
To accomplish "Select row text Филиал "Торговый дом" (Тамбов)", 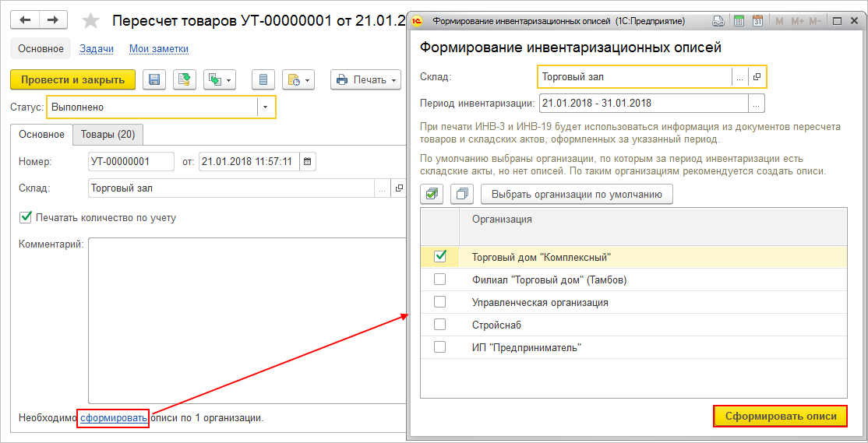I will coord(549,280).
